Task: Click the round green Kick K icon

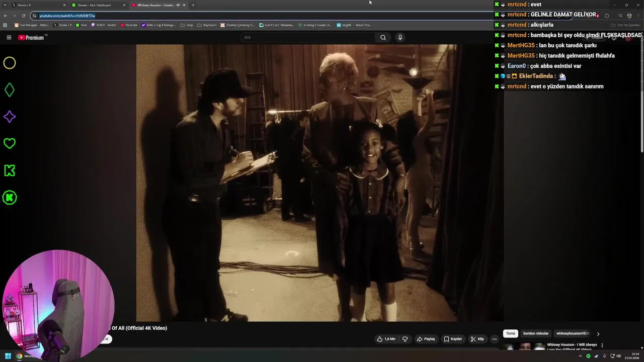Action: [10, 198]
